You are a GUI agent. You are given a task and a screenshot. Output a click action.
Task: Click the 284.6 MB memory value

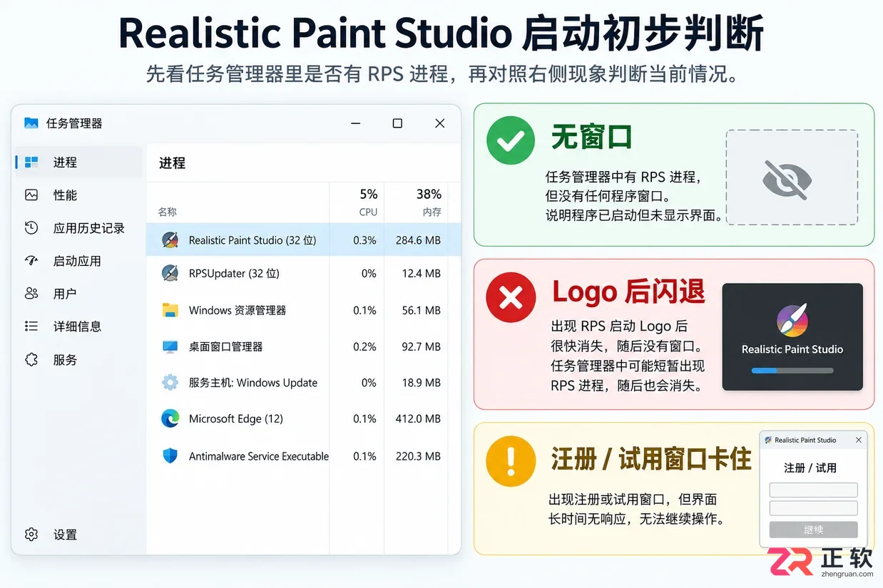coord(418,240)
